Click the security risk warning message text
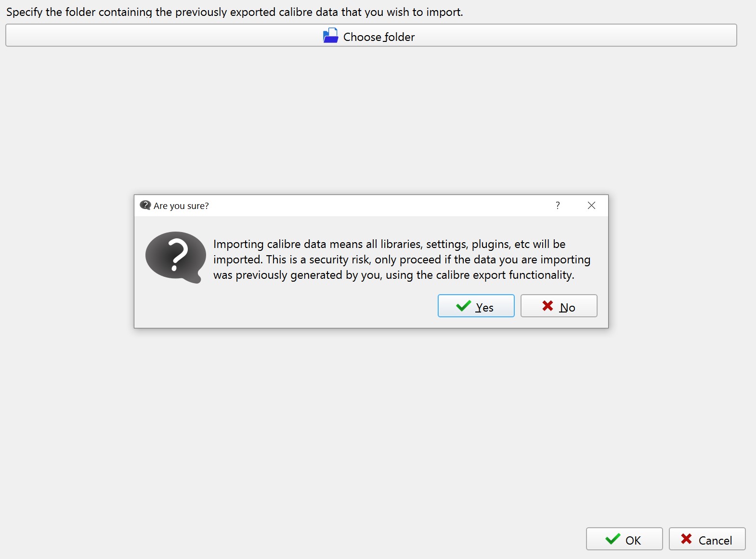This screenshot has height=559, width=756. coord(402,260)
